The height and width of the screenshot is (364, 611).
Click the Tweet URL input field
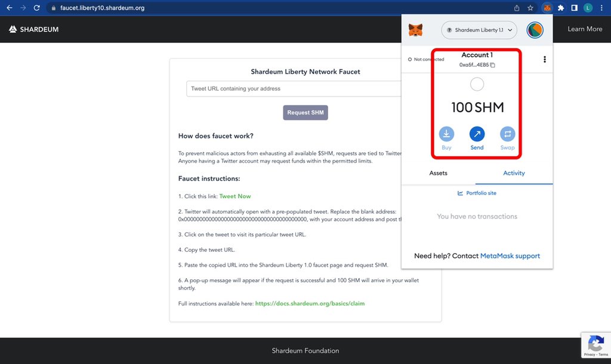(294, 88)
